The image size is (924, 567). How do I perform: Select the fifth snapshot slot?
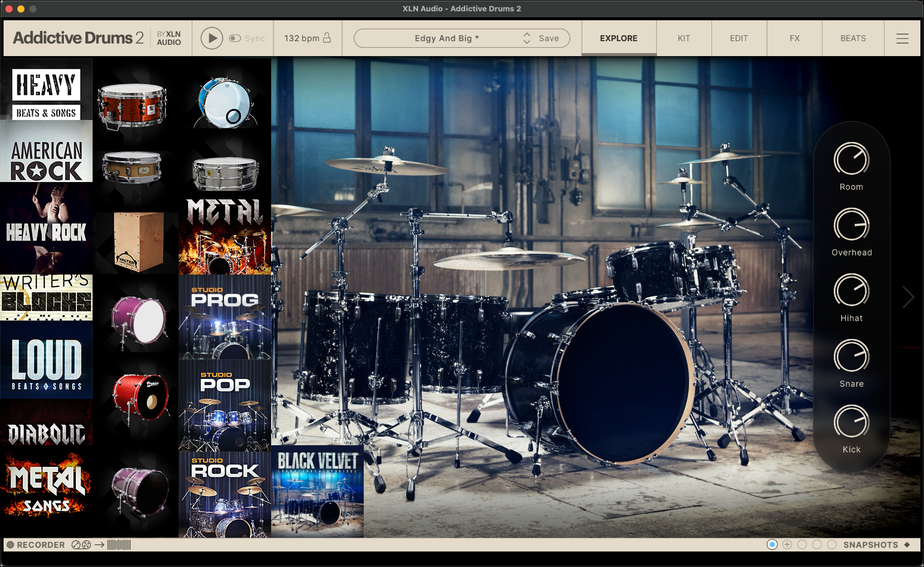832,544
